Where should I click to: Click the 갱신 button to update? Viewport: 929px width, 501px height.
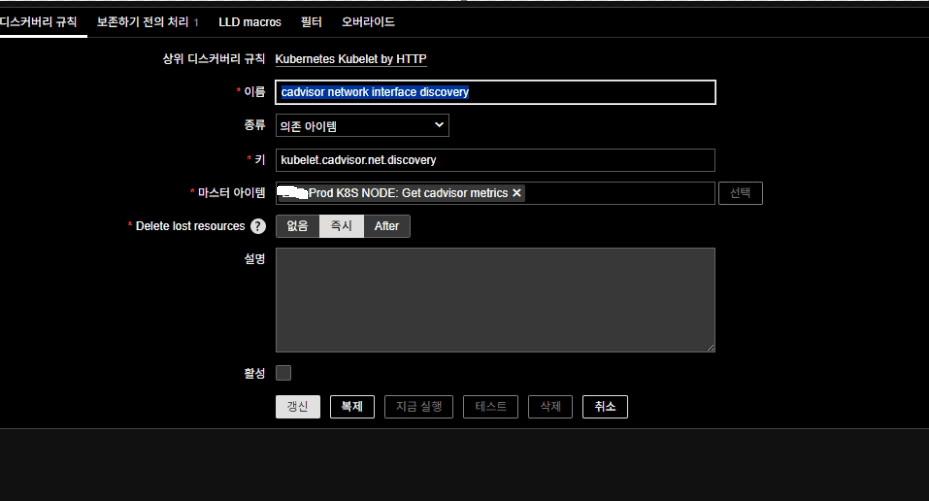[298, 407]
